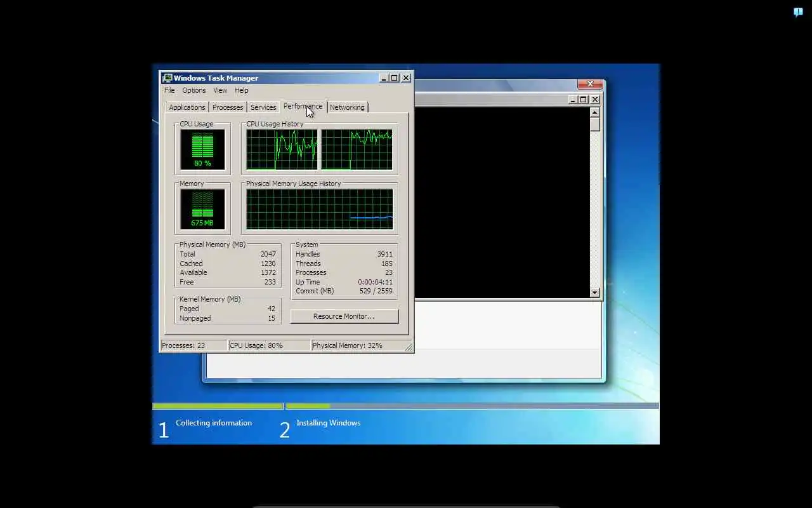Click the Total physical memory value 2047
This screenshot has height=508, width=812.
click(x=268, y=254)
